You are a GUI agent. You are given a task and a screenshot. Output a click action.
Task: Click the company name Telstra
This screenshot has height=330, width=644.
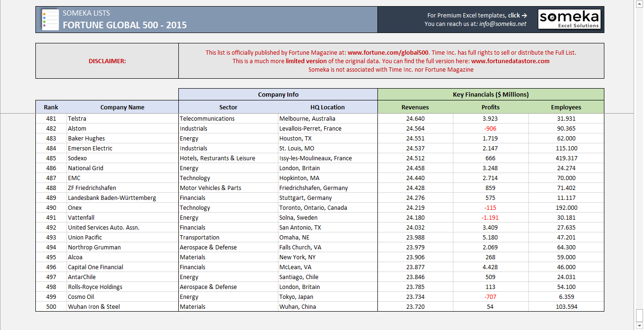coord(77,118)
